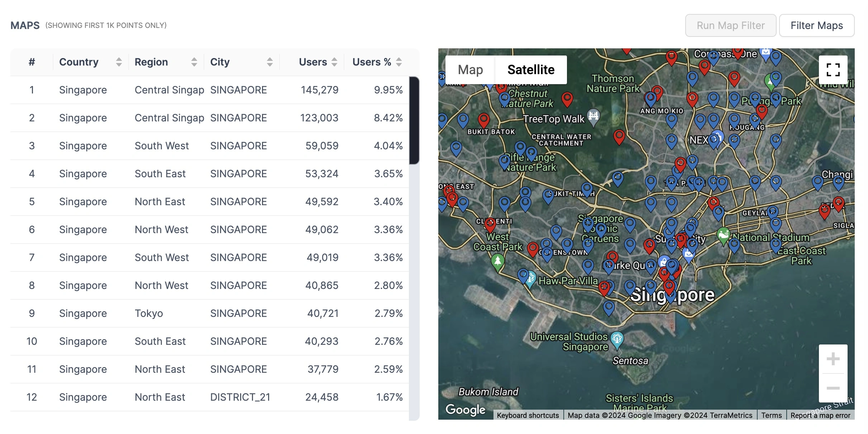Screen dimensions: 868x434
Task: Open the map in fullscreen view
Action: pyautogui.click(x=833, y=70)
